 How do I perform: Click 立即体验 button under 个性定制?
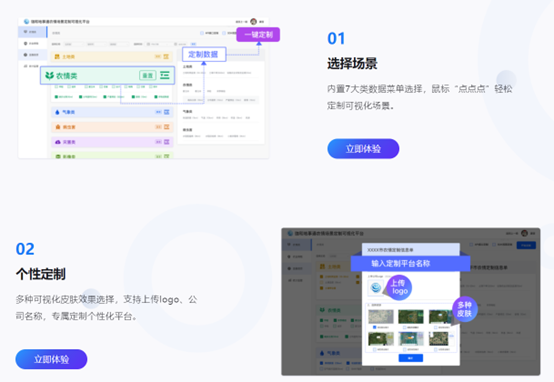(x=51, y=359)
